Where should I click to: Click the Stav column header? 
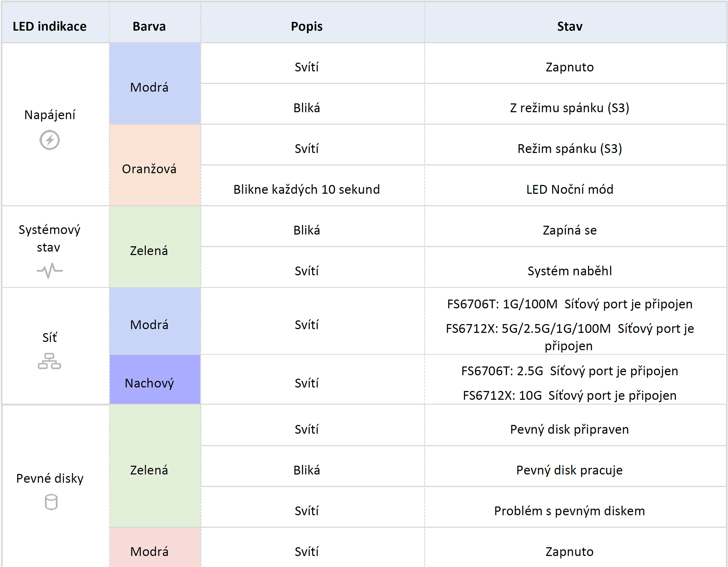coord(570,26)
